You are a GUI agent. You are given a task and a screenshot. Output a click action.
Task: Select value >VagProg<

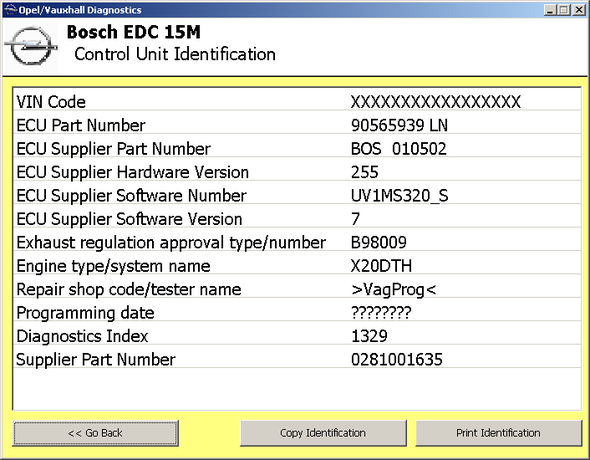click(394, 290)
